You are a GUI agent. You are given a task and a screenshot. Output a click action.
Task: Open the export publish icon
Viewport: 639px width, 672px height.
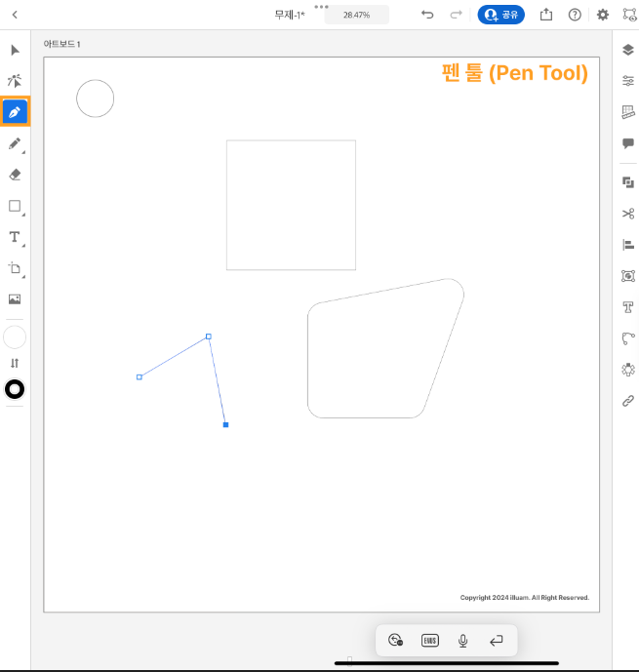[546, 15]
